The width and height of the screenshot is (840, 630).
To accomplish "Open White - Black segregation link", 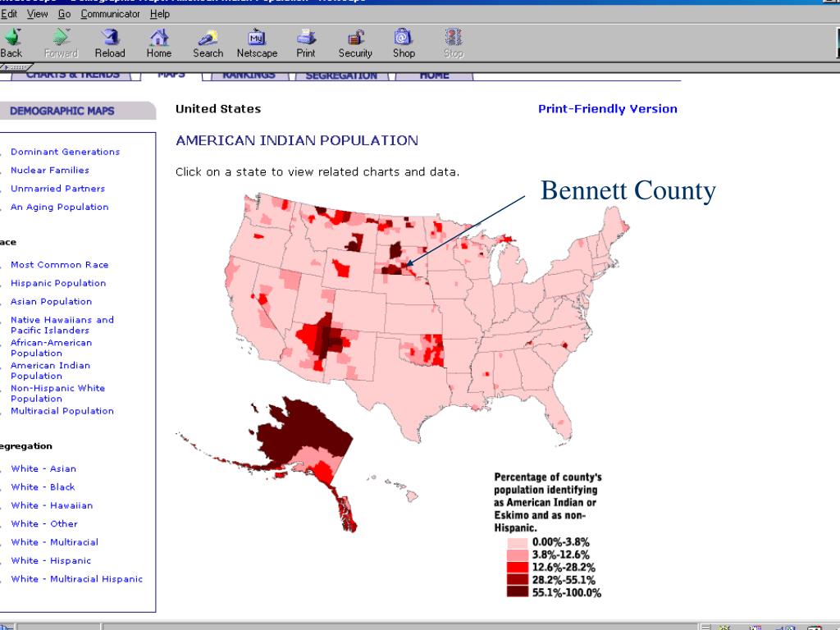I will (43, 487).
